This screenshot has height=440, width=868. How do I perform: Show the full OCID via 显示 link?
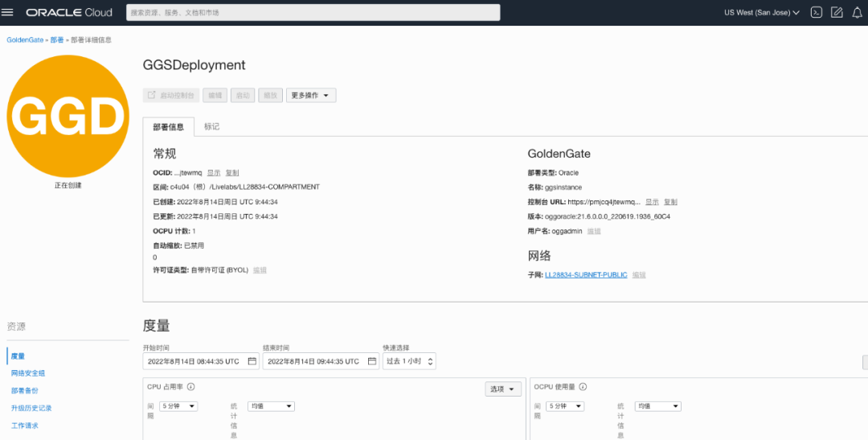click(x=214, y=173)
